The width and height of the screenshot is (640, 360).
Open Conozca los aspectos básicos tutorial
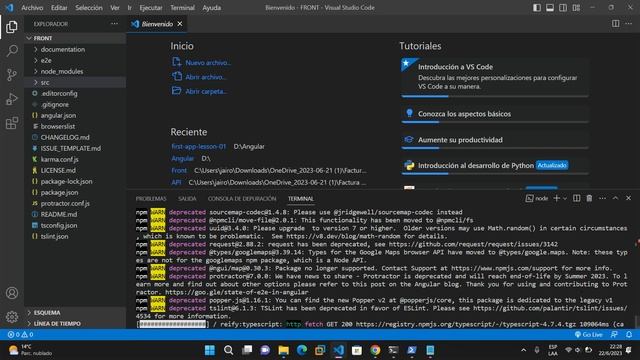tap(495, 114)
